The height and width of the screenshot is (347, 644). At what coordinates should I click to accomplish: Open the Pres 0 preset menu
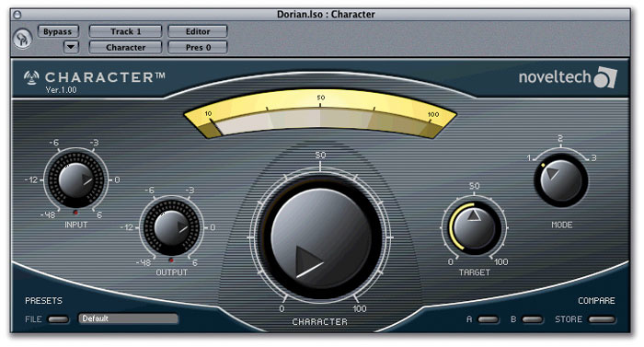point(198,47)
